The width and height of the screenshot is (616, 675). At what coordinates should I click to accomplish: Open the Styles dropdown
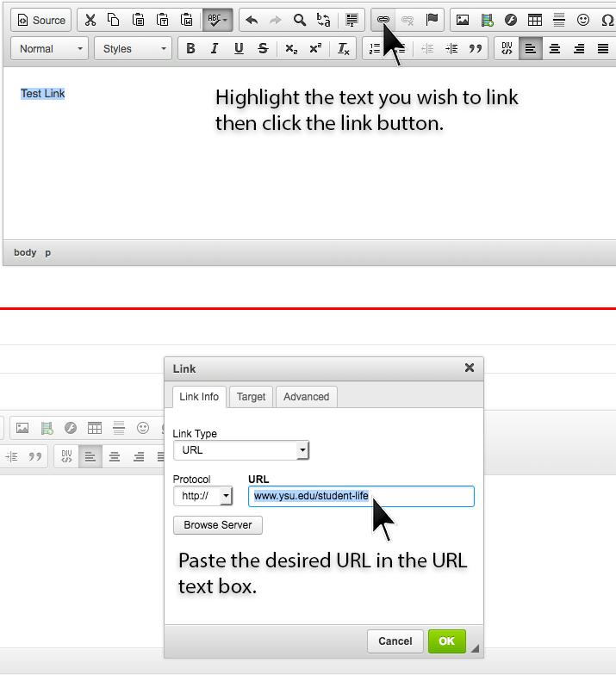(x=133, y=48)
